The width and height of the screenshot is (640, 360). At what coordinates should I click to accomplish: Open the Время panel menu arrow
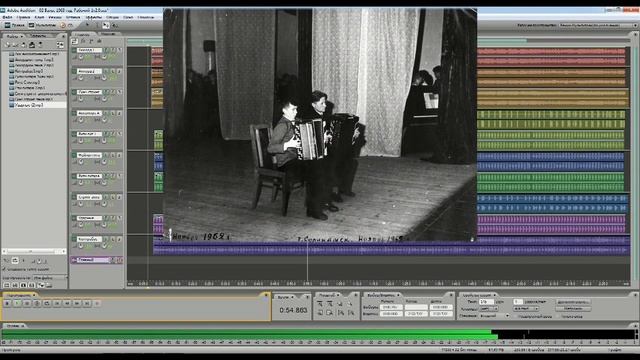293,297
